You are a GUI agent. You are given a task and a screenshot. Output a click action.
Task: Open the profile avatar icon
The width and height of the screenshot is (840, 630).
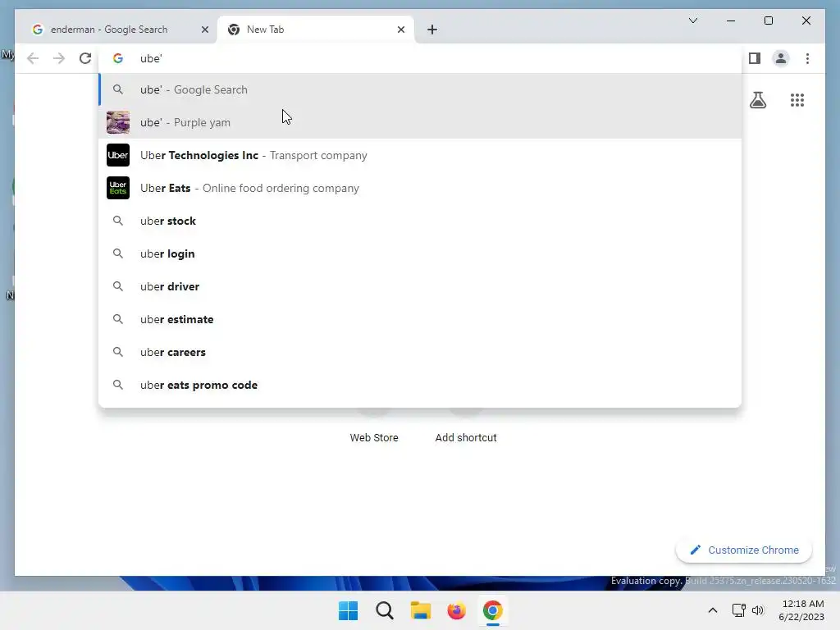[x=781, y=58]
